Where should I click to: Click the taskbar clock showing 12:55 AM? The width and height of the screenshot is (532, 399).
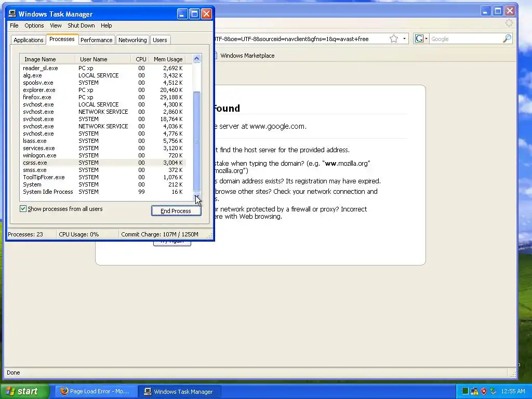tap(513, 391)
